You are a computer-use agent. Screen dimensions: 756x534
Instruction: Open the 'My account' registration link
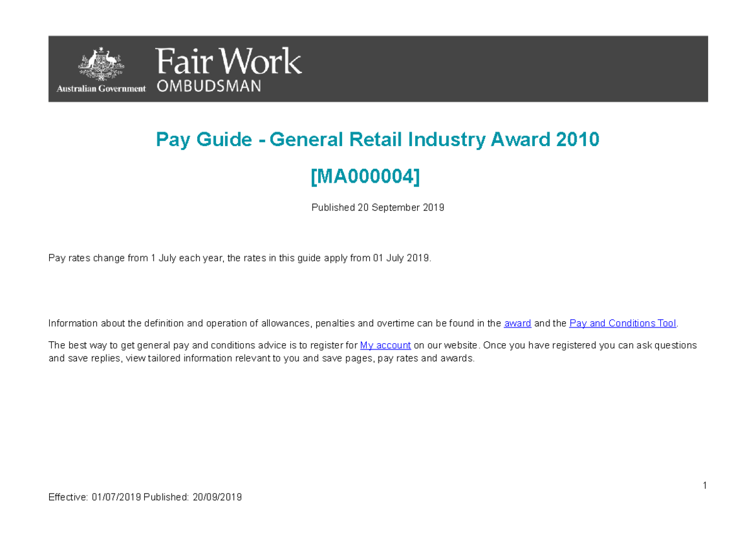(385, 345)
